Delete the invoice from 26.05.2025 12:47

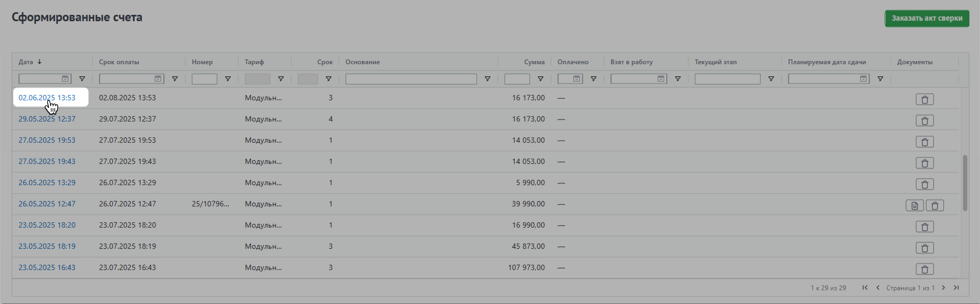pyautogui.click(x=935, y=206)
